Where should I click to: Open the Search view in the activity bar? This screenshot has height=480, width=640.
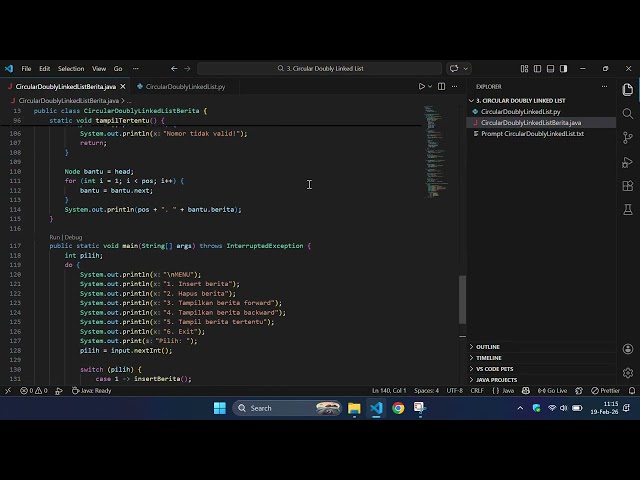(x=628, y=113)
